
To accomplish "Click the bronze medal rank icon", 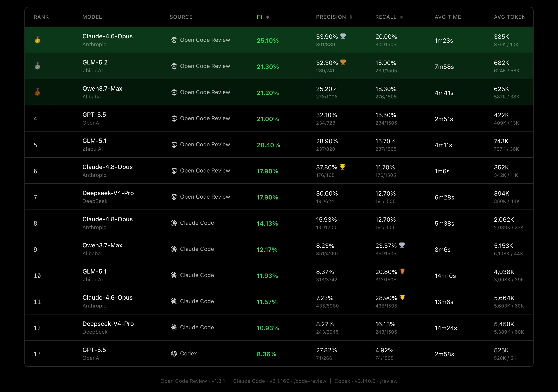I will (x=37, y=92).
